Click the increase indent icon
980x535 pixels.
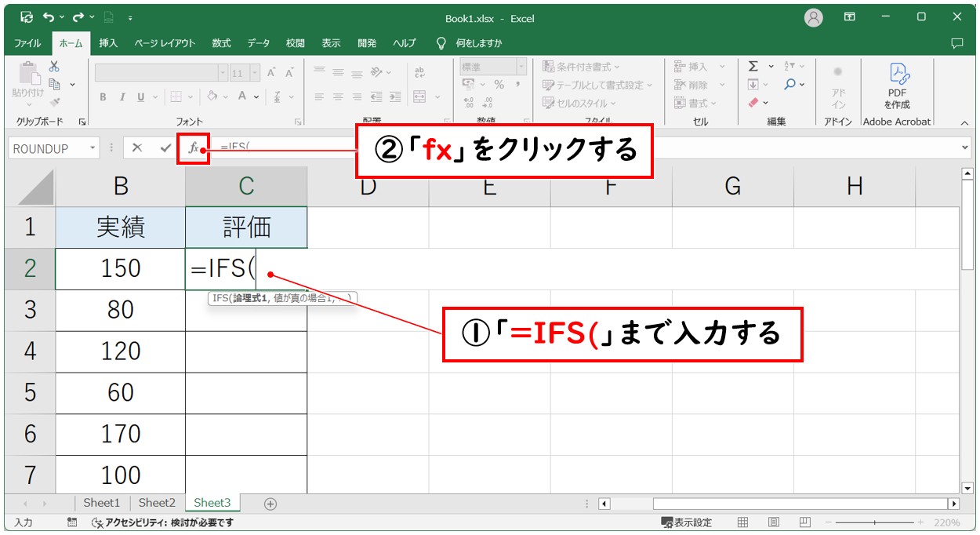394,96
